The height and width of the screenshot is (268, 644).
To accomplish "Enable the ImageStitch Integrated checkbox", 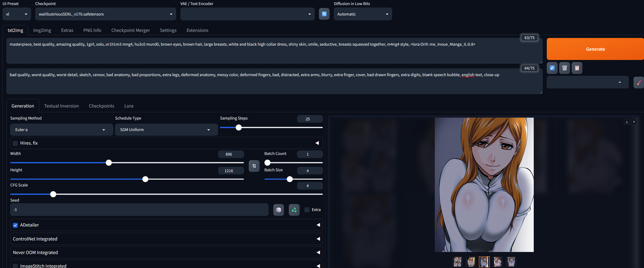I will click(x=16, y=266).
